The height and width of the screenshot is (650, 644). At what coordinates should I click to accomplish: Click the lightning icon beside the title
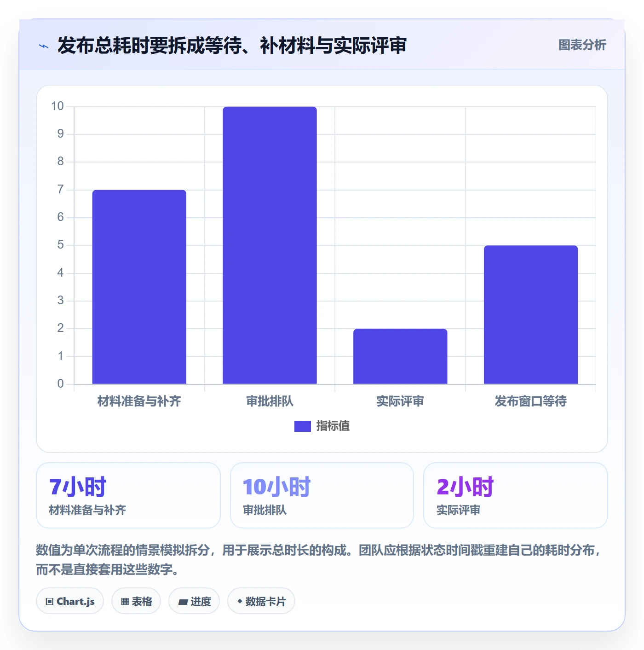click(x=44, y=46)
